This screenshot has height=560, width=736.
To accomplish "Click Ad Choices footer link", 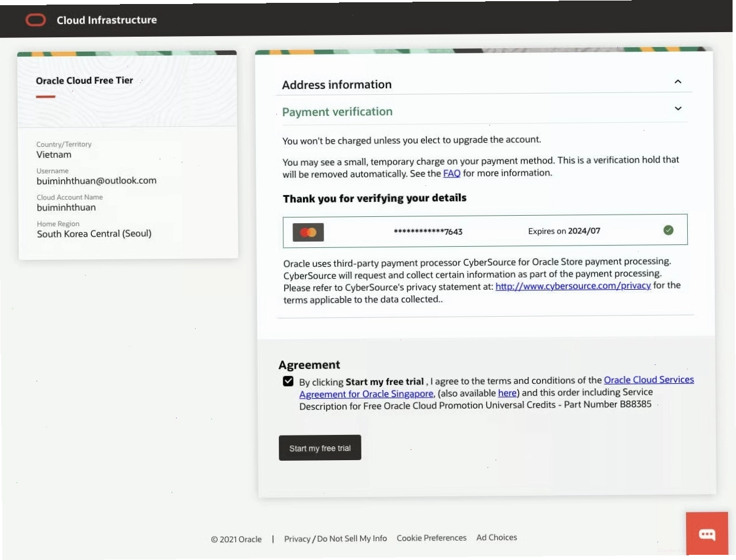I will (497, 538).
